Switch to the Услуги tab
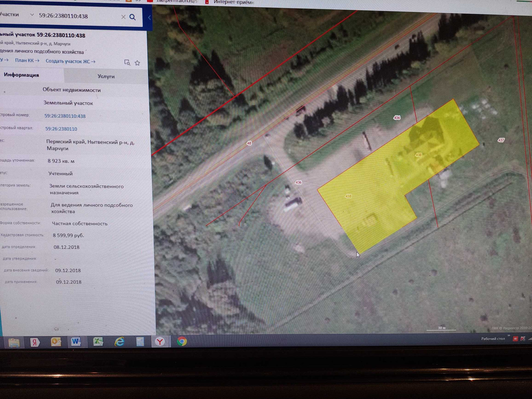 click(x=106, y=76)
